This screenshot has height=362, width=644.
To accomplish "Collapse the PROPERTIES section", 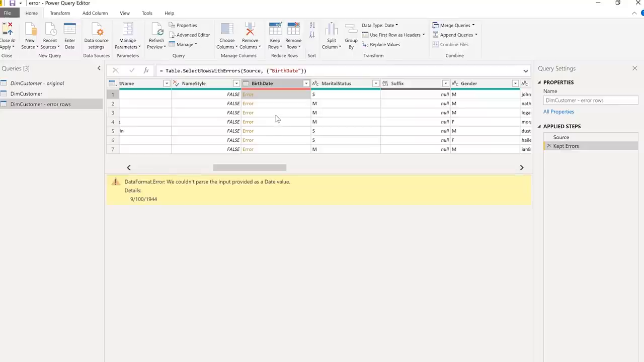I will coord(539,82).
